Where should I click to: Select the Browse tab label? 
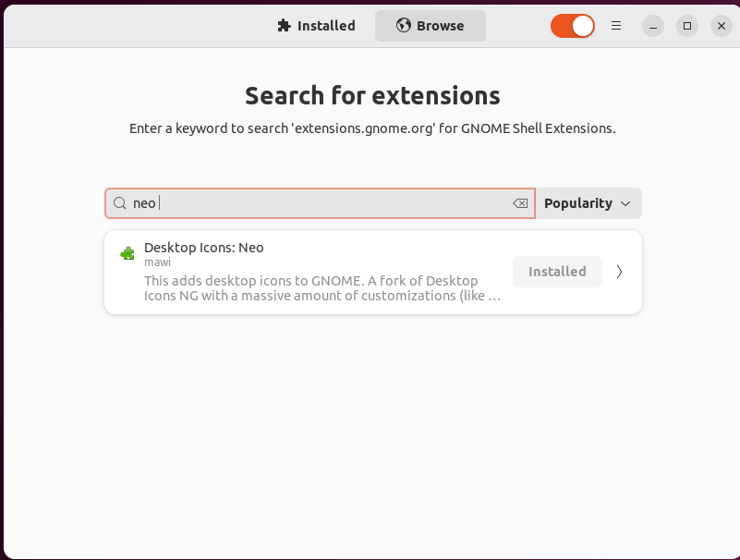click(x=440, y=26)
